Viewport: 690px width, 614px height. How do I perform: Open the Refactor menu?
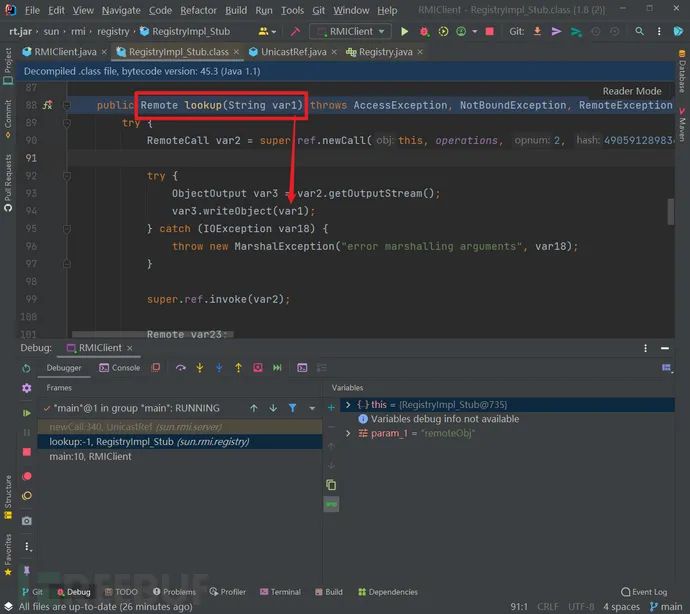tap(198, 10)
